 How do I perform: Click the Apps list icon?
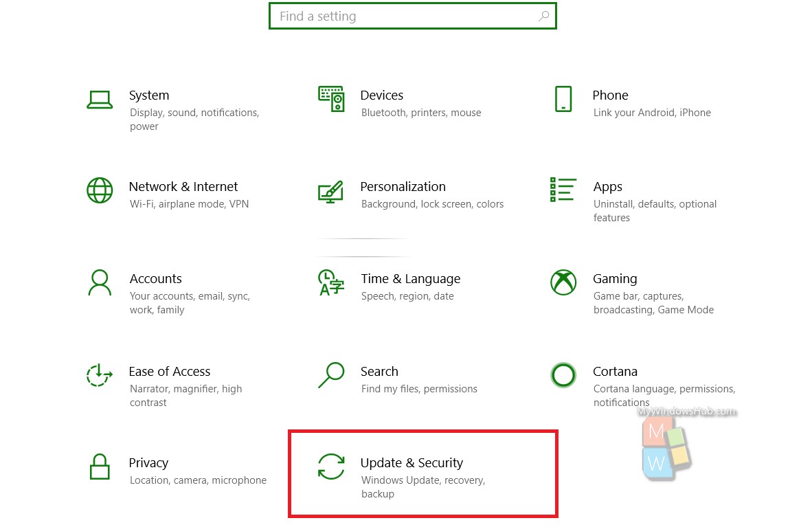563,190
